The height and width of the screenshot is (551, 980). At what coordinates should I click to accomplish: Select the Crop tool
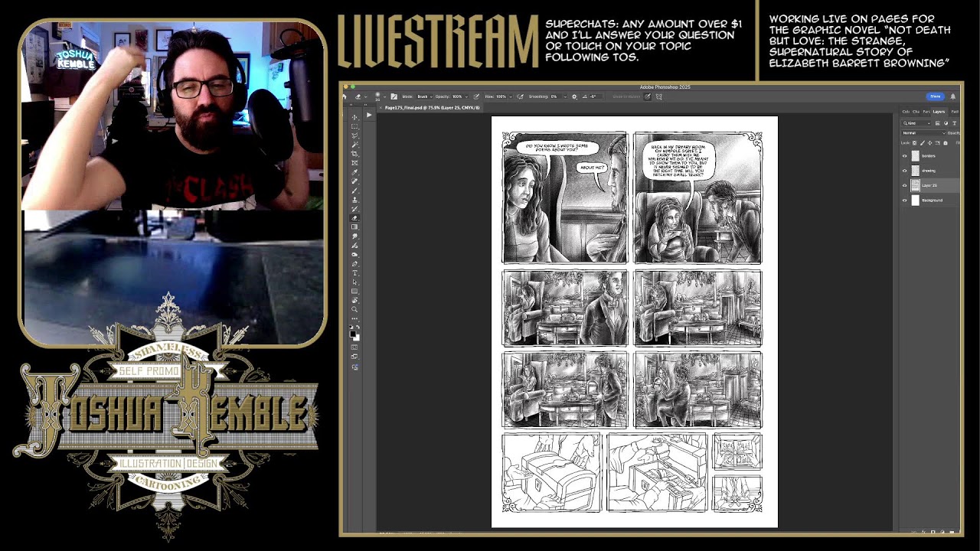354,153
